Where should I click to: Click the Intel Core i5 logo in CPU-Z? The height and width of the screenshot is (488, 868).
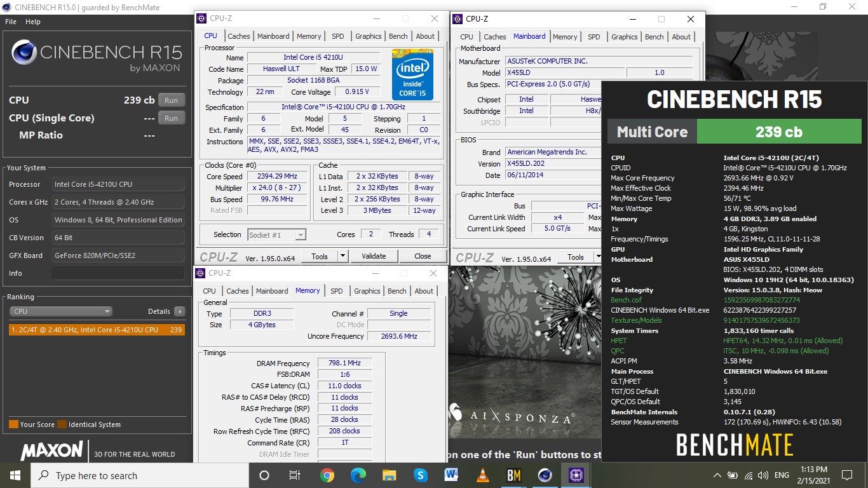(412, 74)
